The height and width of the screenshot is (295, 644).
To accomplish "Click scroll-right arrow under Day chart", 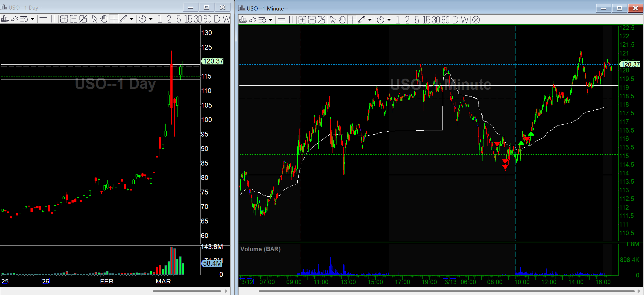I will pos(226,291).
